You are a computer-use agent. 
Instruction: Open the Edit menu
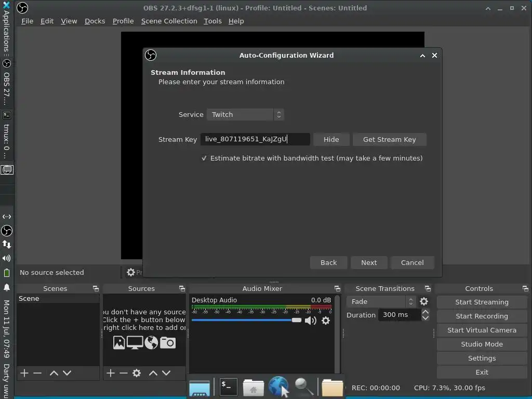click(47, 21)
